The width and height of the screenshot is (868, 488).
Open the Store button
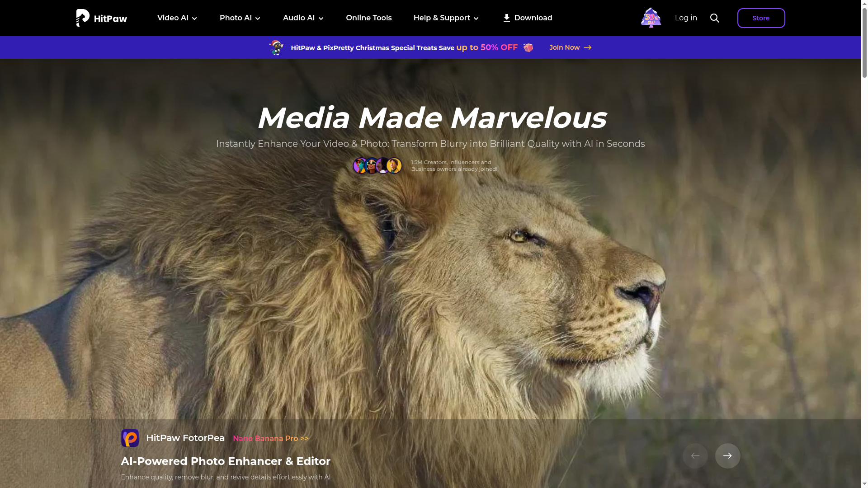point(761,18)
